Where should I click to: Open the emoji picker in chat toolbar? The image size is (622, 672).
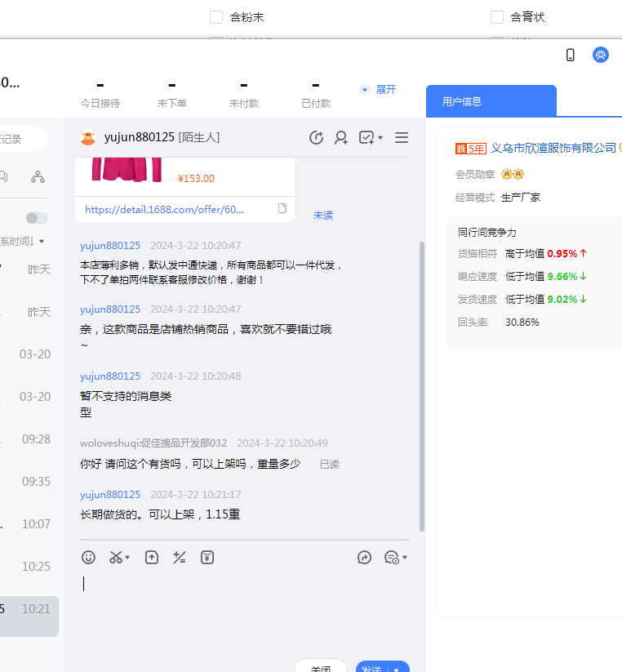(89, 558)
